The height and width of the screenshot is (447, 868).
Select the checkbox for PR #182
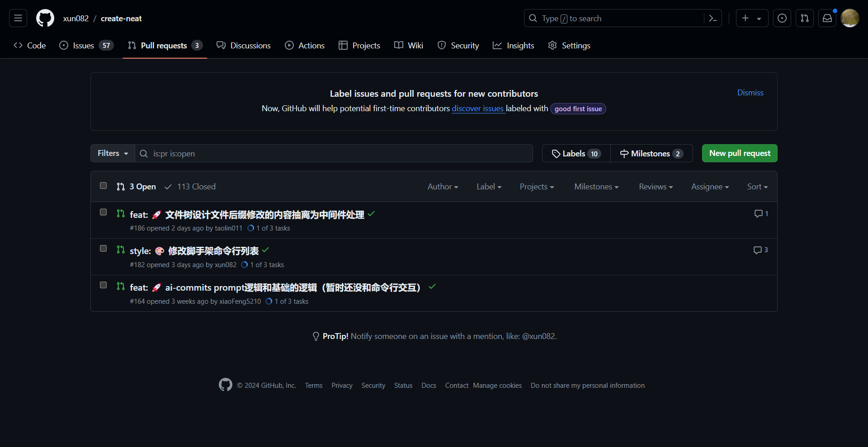[x=103, y=249]
